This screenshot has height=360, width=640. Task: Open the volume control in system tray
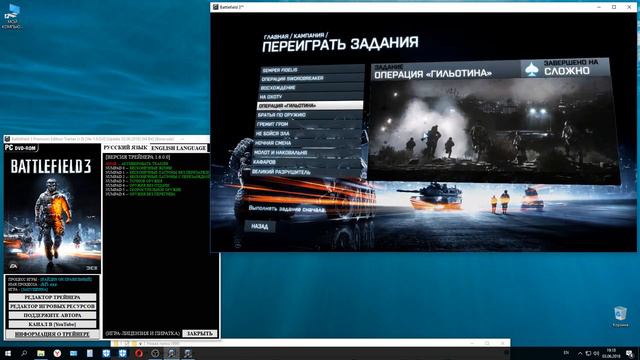coord(596,353)
